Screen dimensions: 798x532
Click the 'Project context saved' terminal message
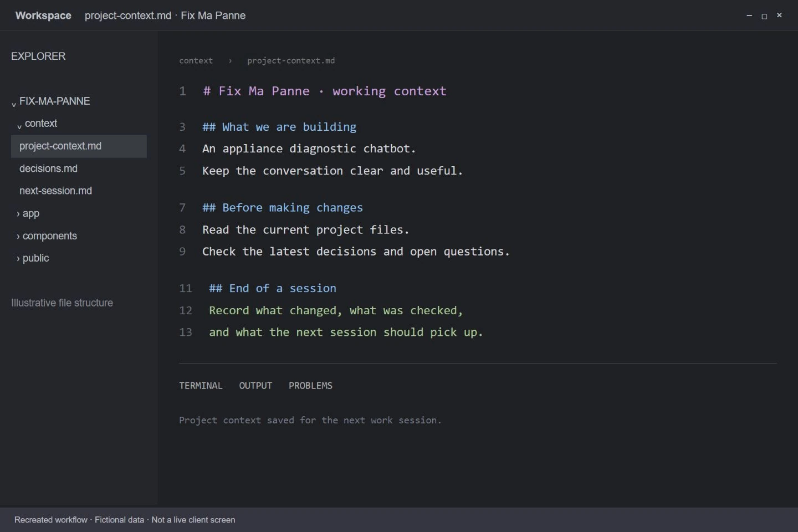click(310, 420)
